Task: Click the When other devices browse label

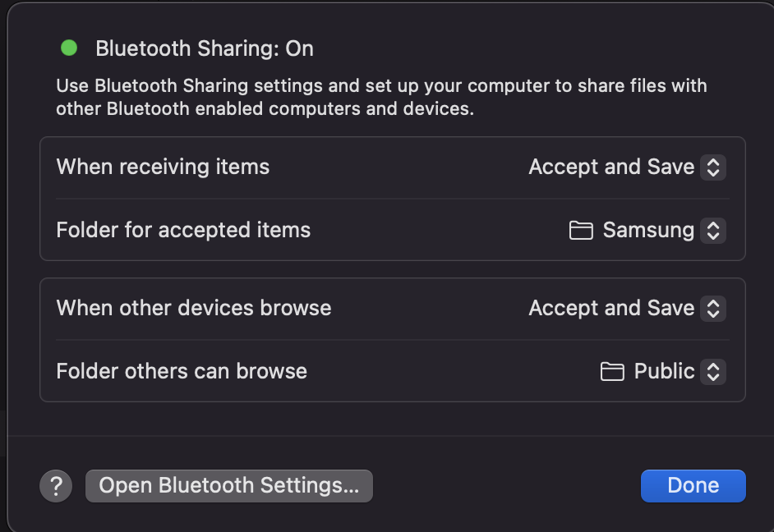Action: [194, 309]
